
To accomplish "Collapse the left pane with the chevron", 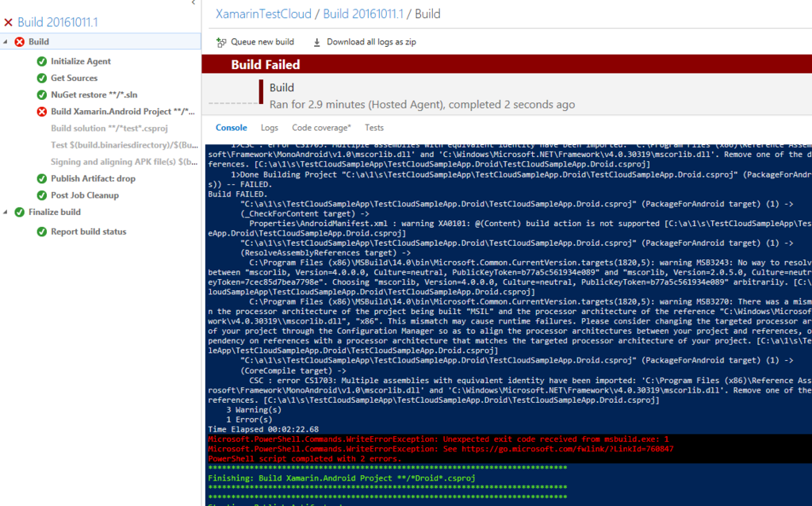I will [x=193, y=2].
